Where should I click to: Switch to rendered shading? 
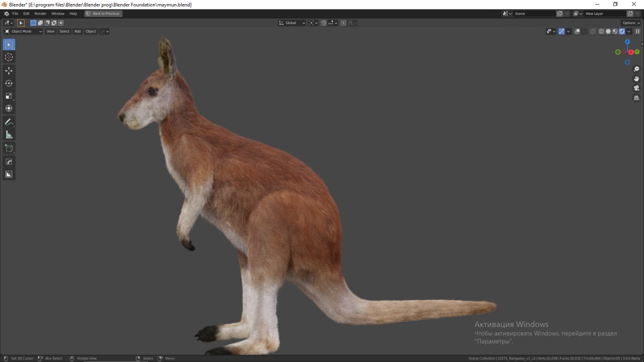coord(622,31)
